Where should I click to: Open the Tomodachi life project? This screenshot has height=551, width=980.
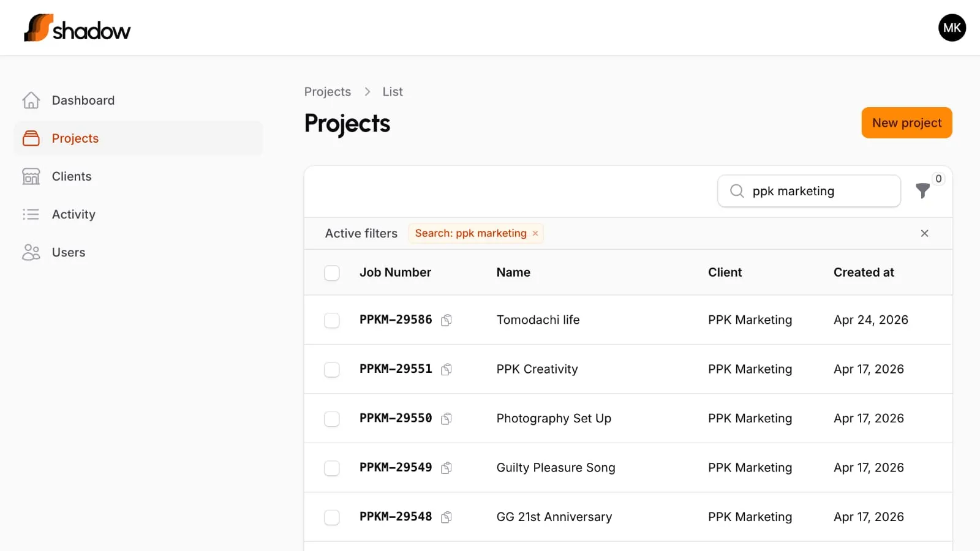coord(538,320)
